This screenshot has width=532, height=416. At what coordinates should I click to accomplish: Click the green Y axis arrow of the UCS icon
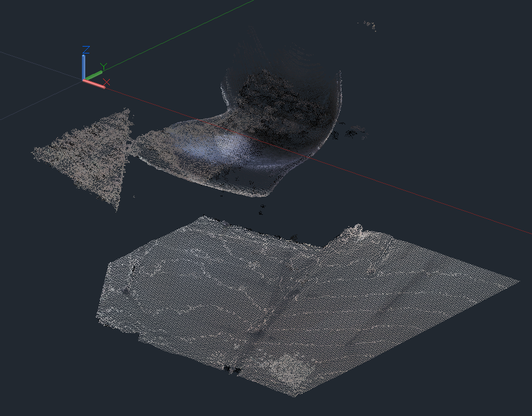pyautogui.click(x=94, y=73)
